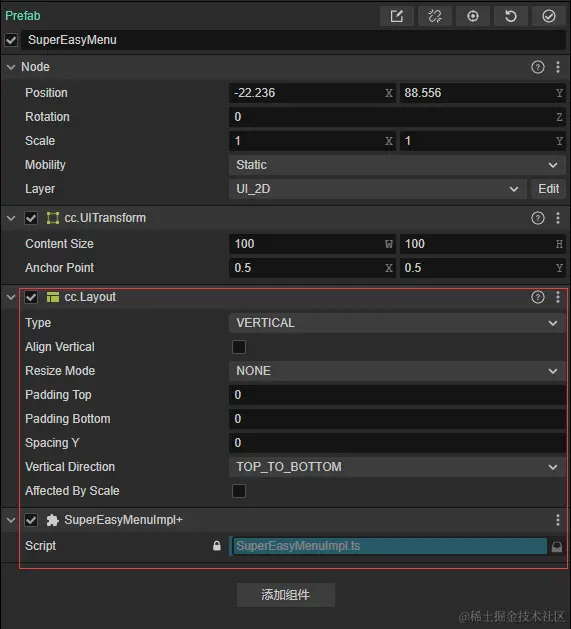Image resolution: width=571 pixels, height=629 pixels.
Task: Open help for Node section
Action: coord(538,67)
